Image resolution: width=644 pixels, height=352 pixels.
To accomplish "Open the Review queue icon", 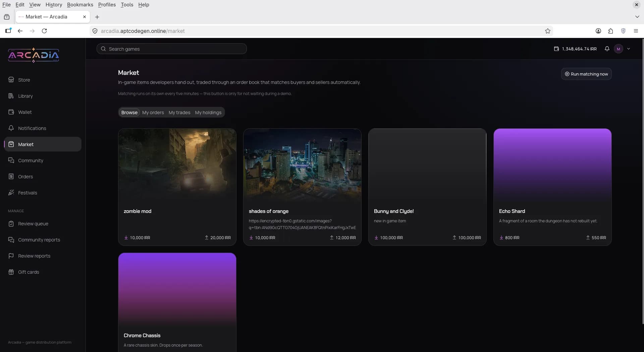I will (11, 223).
